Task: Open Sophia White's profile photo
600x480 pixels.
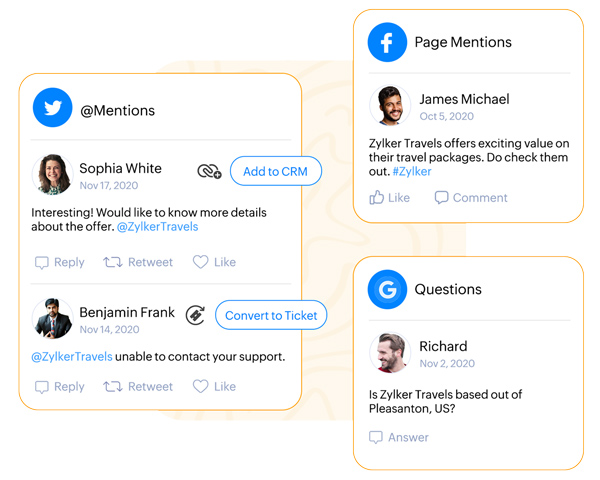Action: pos(53,175)
